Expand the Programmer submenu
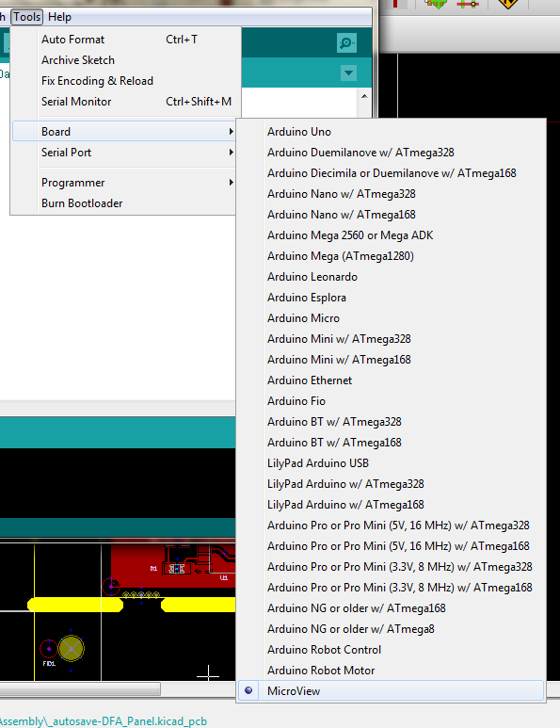The height and width of the screenshot is (728, 560). point(125,183)
